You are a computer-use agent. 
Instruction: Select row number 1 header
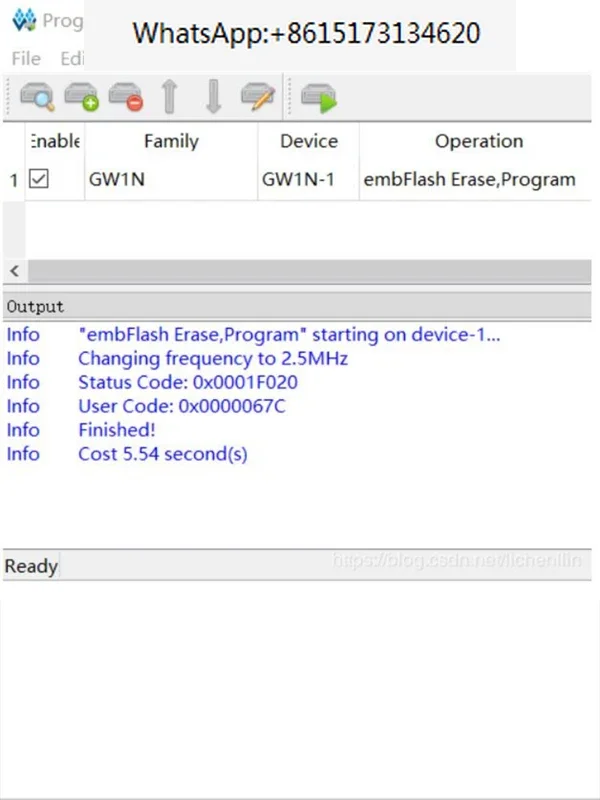point(14,180)
